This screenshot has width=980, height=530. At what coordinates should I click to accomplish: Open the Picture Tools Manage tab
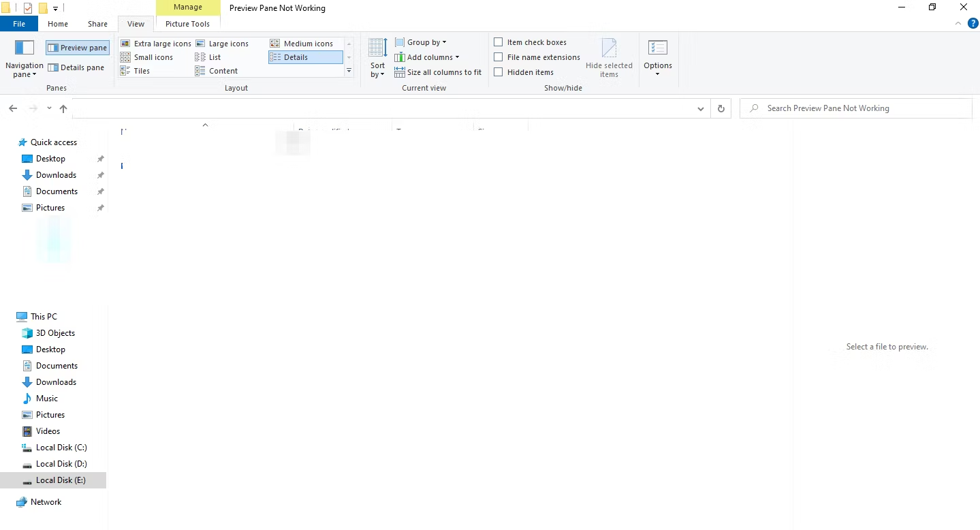coord(188,7)
